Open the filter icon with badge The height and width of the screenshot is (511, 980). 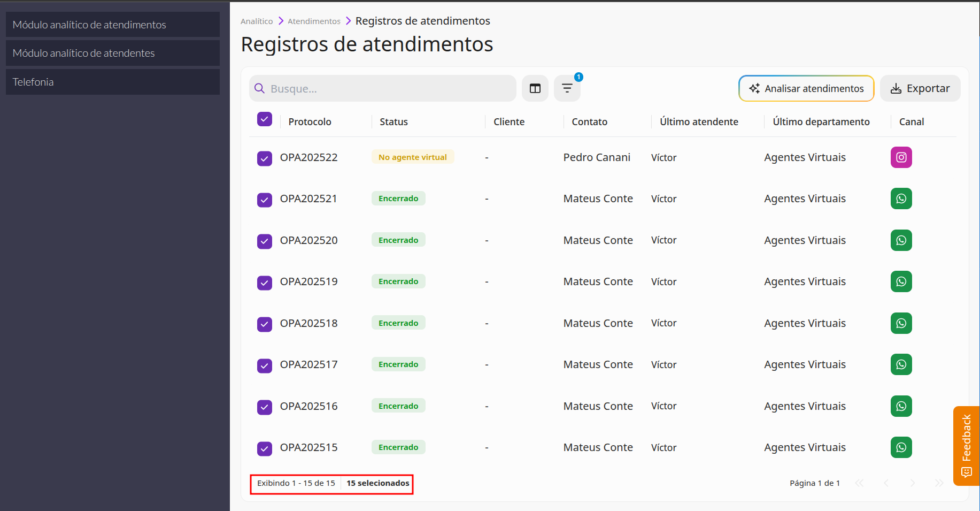(567, 88)
